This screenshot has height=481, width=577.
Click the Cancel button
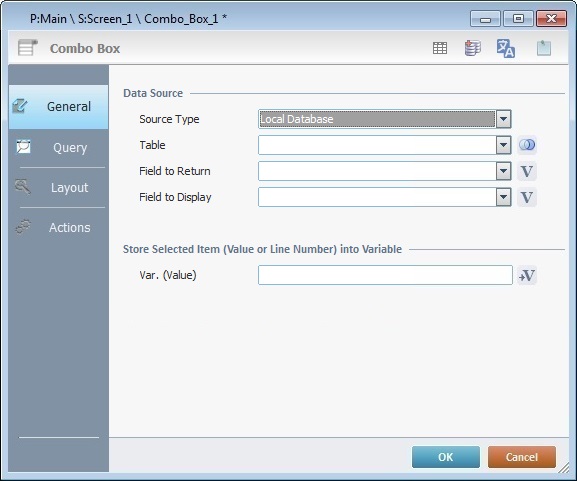pyautogui.click(x=522, y=457)
